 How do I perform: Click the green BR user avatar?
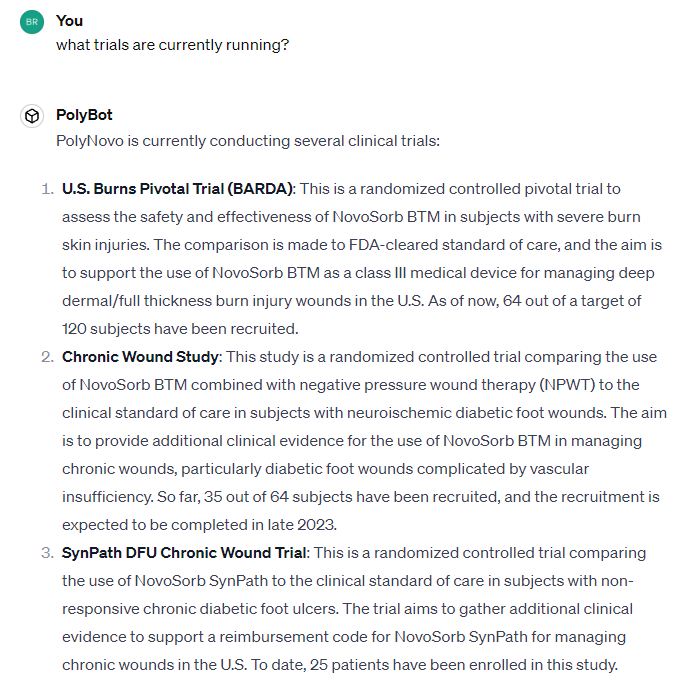(x=32, y=23)
